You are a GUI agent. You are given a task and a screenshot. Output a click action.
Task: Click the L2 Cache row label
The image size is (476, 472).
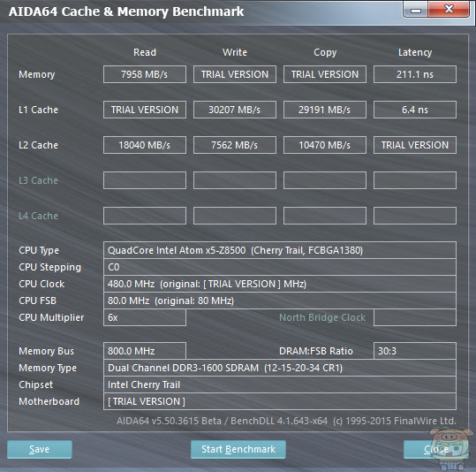coord(38,145)
